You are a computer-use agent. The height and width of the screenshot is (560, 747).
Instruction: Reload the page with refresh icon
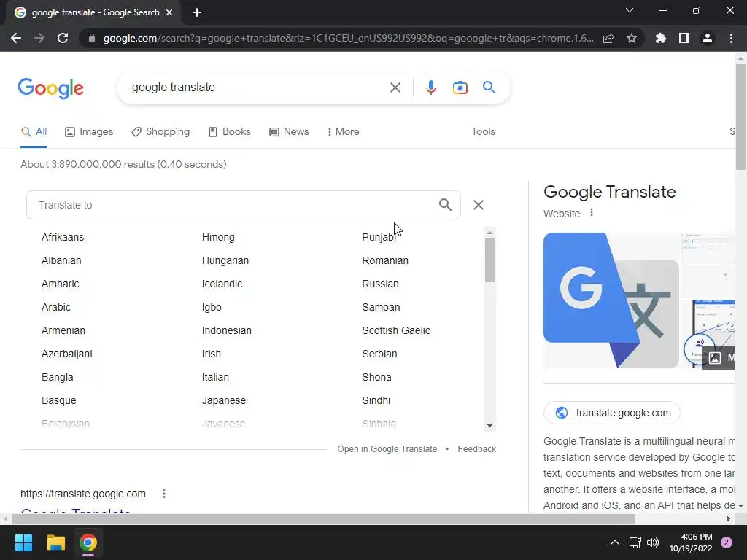(x=63, y=38)
